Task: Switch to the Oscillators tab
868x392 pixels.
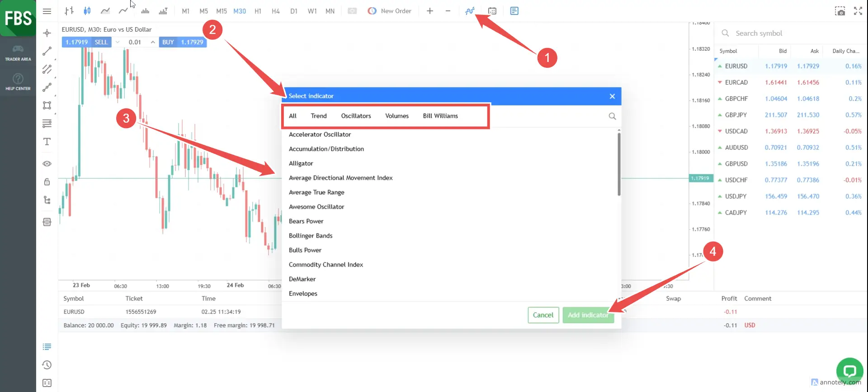Action: (356, 116)
